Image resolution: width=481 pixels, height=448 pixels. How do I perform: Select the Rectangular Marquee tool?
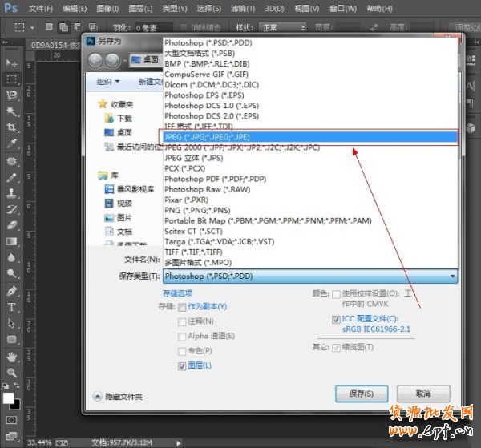pos(12,79)
